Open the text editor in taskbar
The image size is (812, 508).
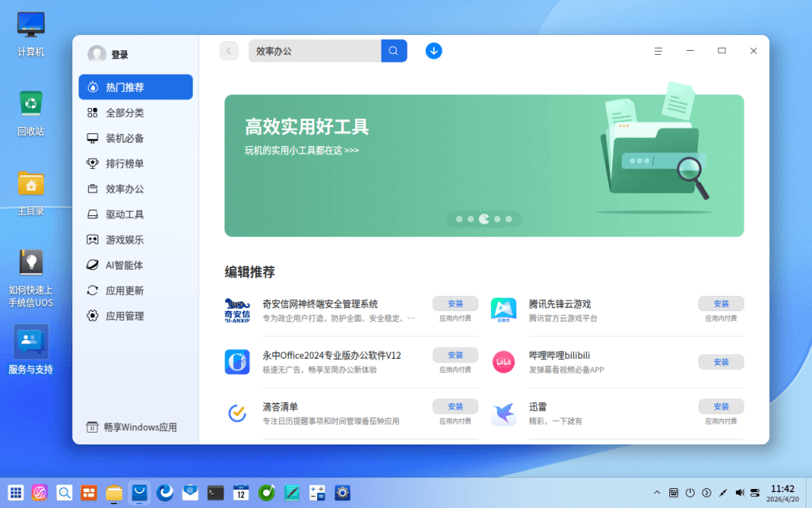pos(292,492)
